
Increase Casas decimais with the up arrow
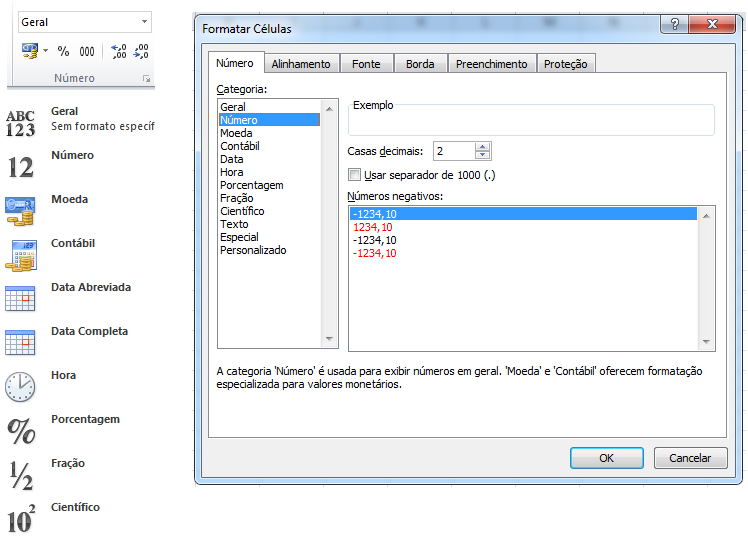[484, 147]
